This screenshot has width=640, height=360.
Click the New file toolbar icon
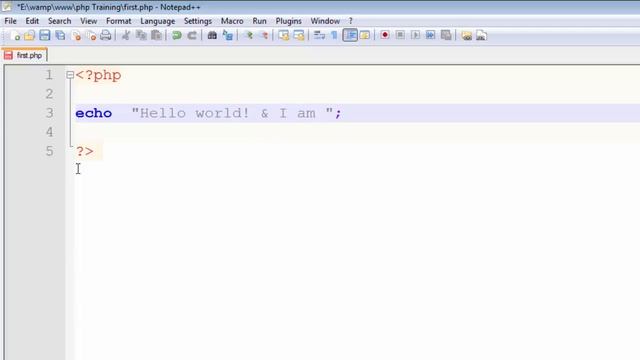point(16,36)
